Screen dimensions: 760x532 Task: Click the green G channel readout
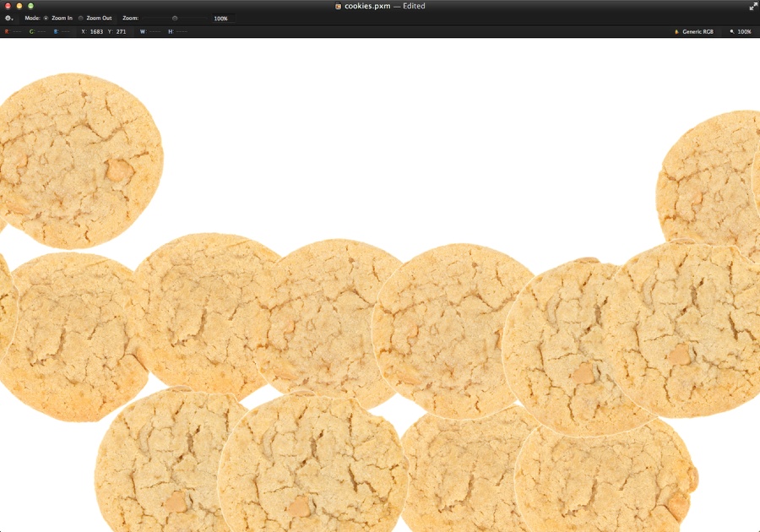37,31
